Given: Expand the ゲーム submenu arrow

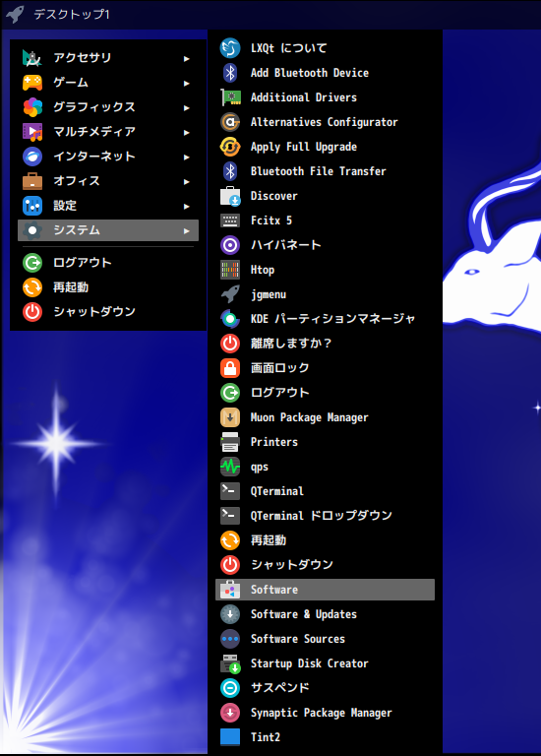Looking at the screenshot, I should click(x=187, y=83).
